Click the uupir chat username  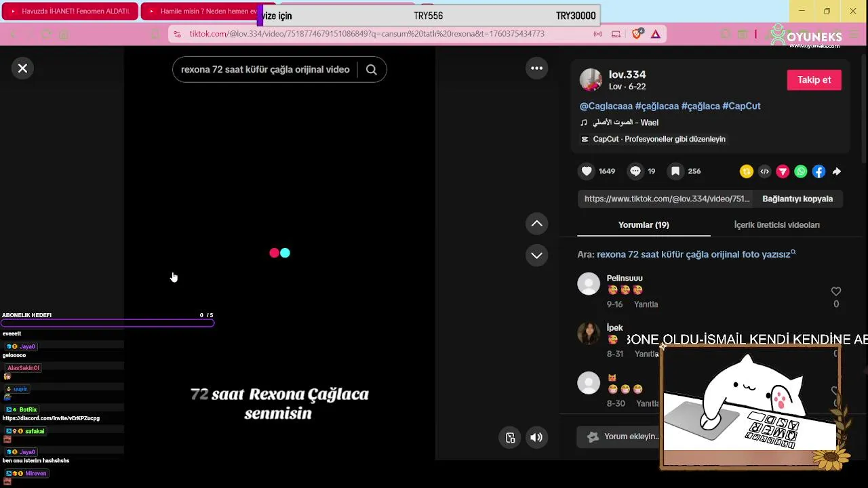[20, 389]
